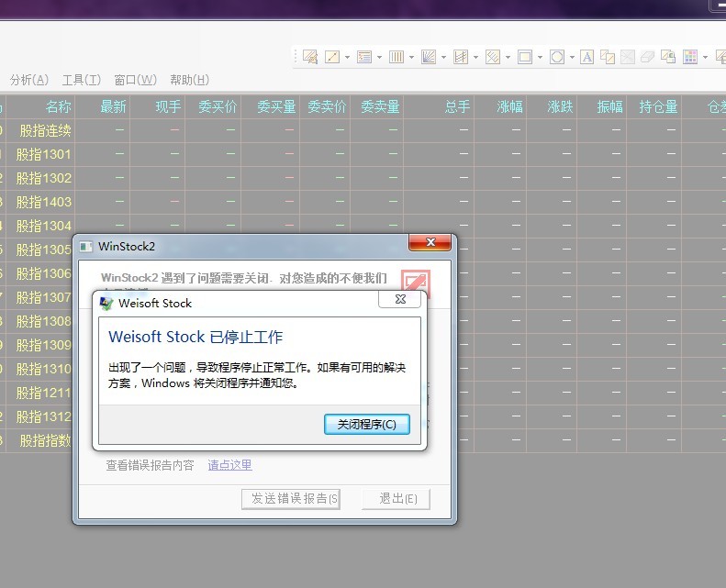The height and width of the screenshot is (588, 726).
Task: Choose the fan lines drawing tool
Action: coord(428,57)
